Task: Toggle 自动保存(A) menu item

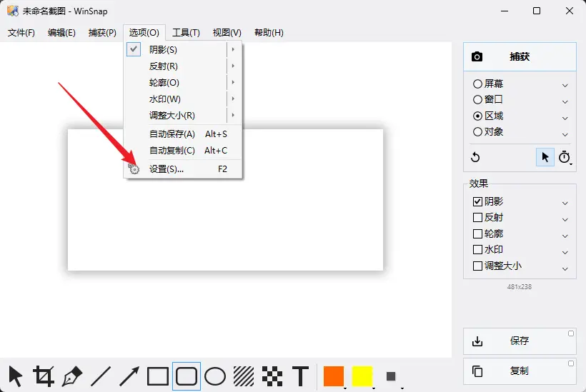Action: coord(183,134)
